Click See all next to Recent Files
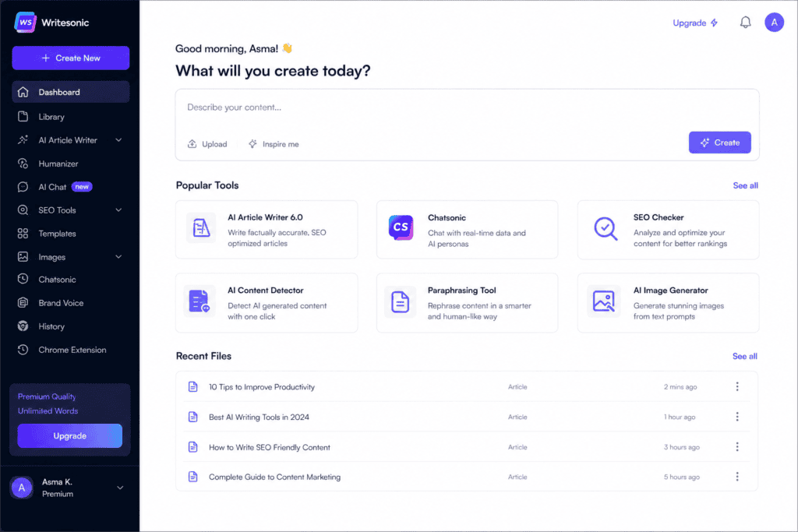This screenshot has height=532, width=798. (744, 356)
